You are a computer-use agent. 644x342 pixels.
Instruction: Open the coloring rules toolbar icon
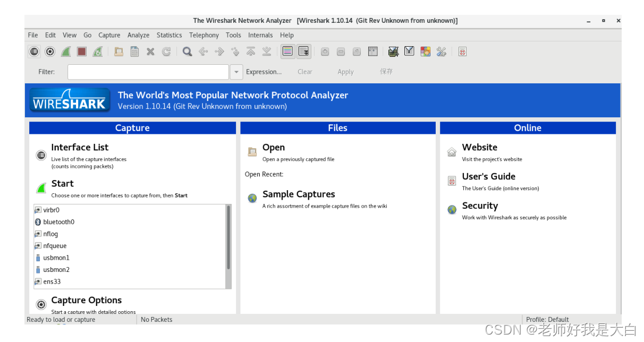coord(425,52)
